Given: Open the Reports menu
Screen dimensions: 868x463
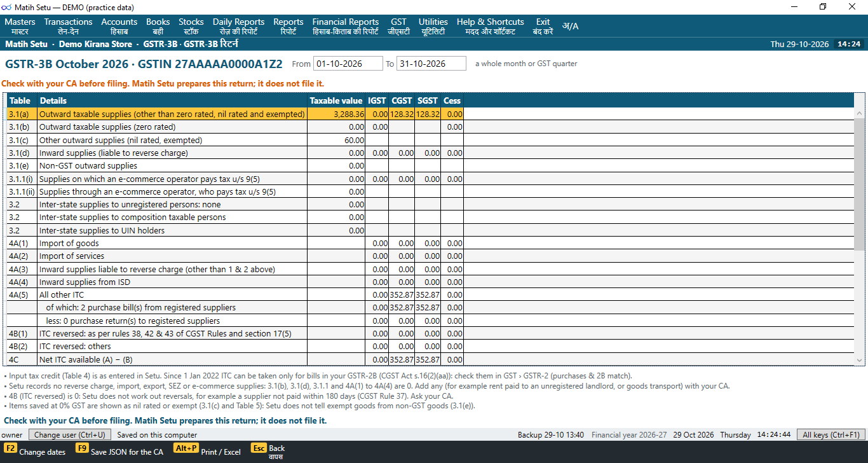Looking at the screenshot, I should click(288, 26).
